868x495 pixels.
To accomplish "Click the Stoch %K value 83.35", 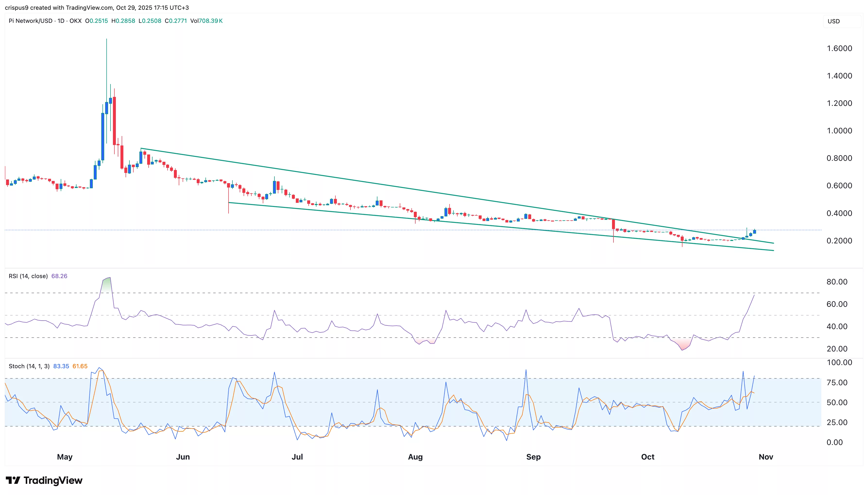I will tap(61, 366).
